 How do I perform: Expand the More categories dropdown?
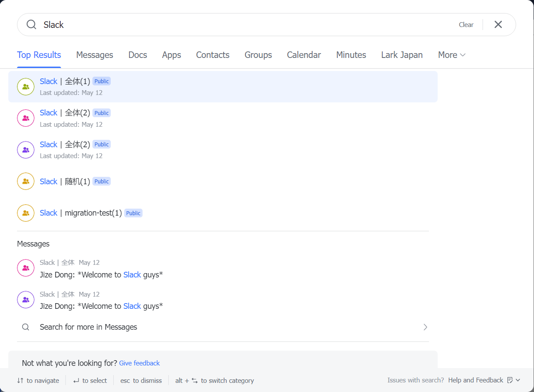coord(452,55)
